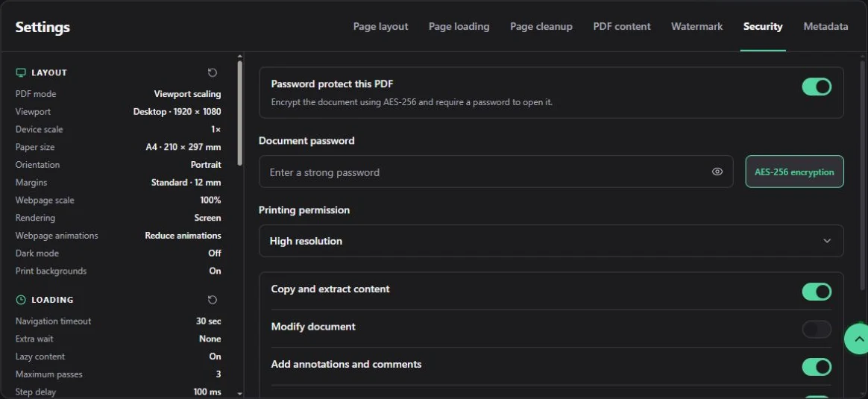Click the LAYOUT section header

(x=49, y=72)
